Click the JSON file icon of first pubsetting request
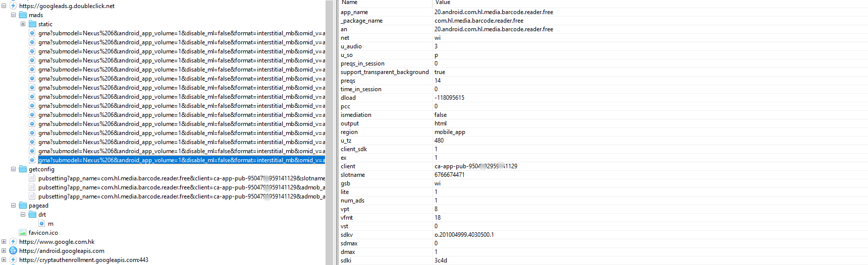 coord(32,178)
